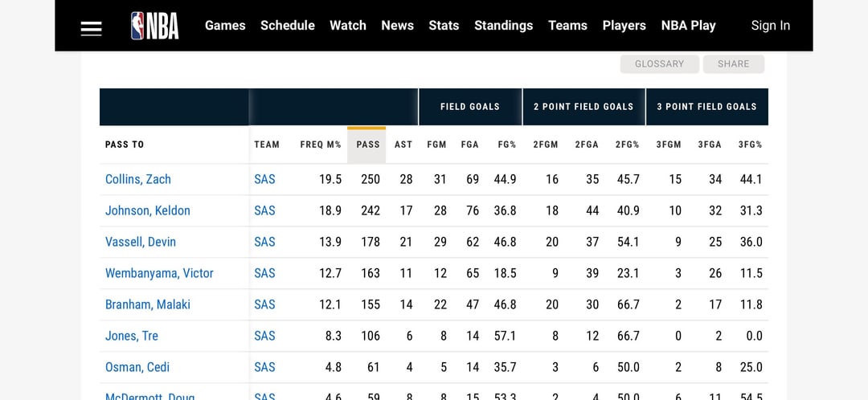Sort by the 3FG% column header
The height and width of the screenshot is (400, 868).
coord(749,145)
